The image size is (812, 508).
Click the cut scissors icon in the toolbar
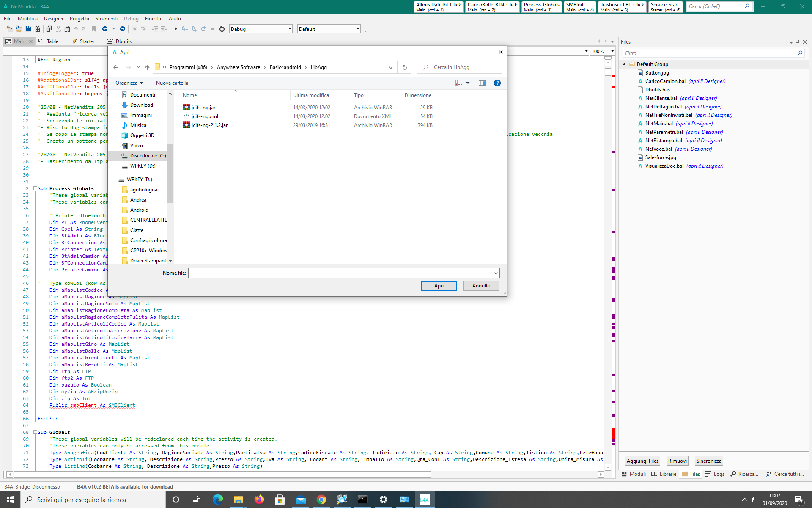[x=58, y=29]
